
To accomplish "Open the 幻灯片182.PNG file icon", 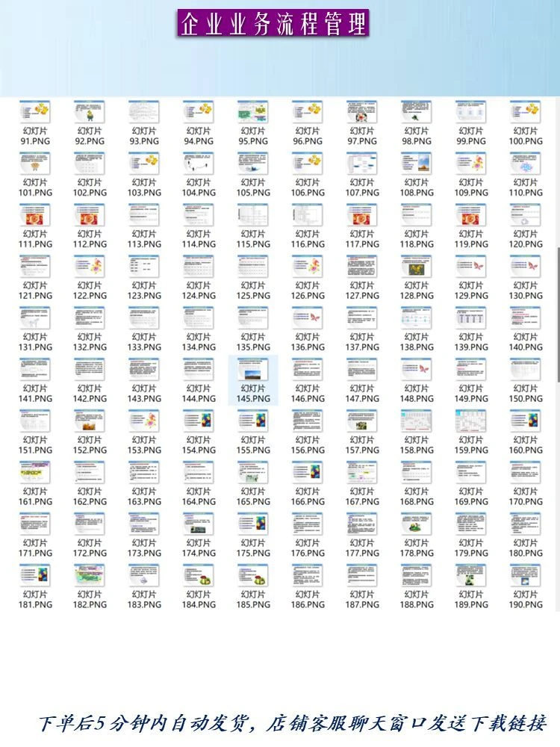I will [x=90, y=575].
